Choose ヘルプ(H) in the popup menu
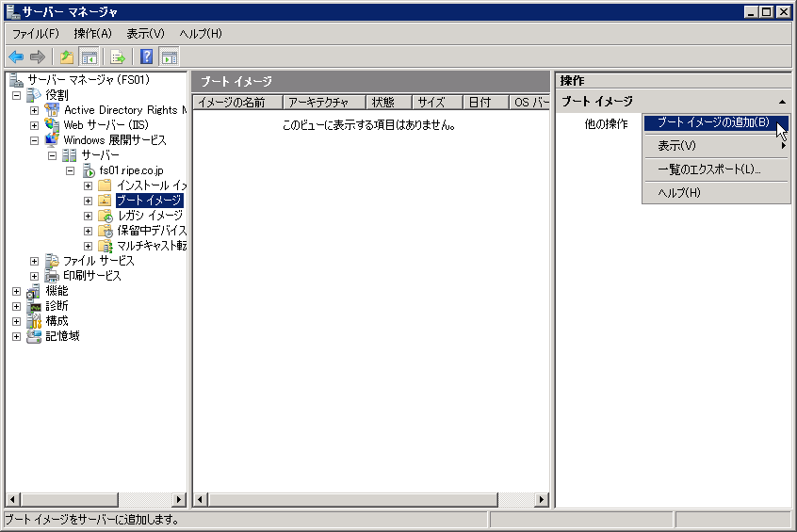Viewport: 797px width, 532px height. tap(716, 193)
